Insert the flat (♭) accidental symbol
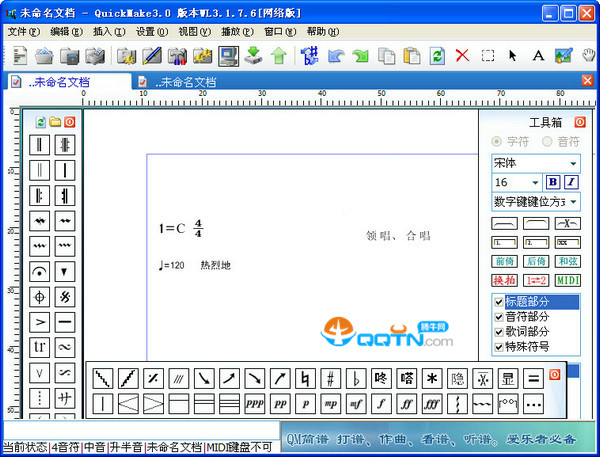 pos(355,379)
